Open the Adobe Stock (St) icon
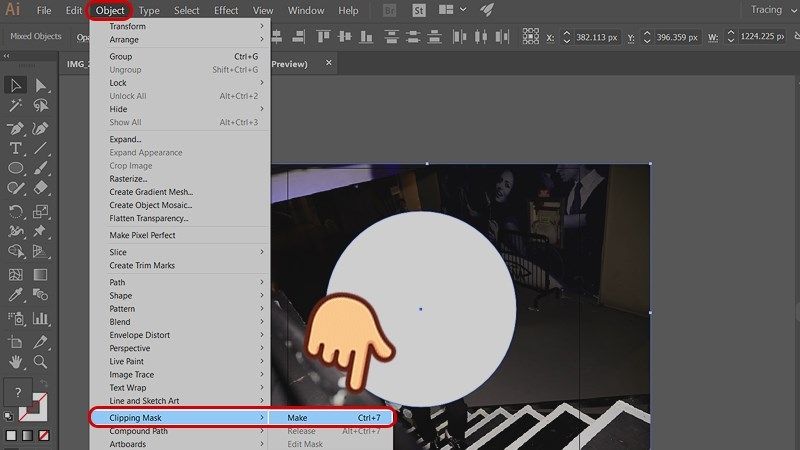The height and width of the screenshot is (450, 800). point(419,10)
